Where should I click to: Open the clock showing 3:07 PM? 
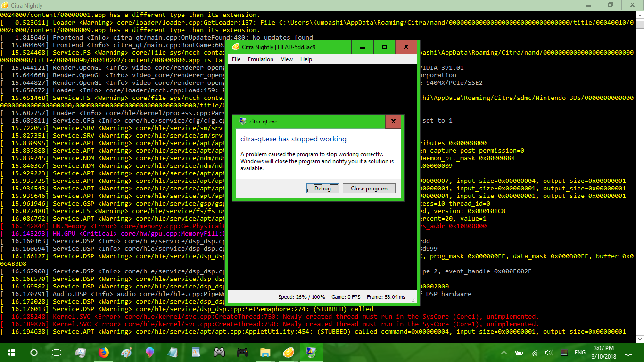[x=603, y=353]
